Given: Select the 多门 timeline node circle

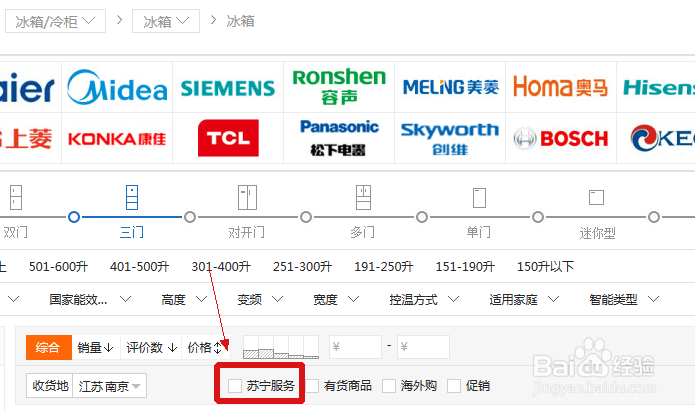Looking at the screenshot, I should click(306, 217).
